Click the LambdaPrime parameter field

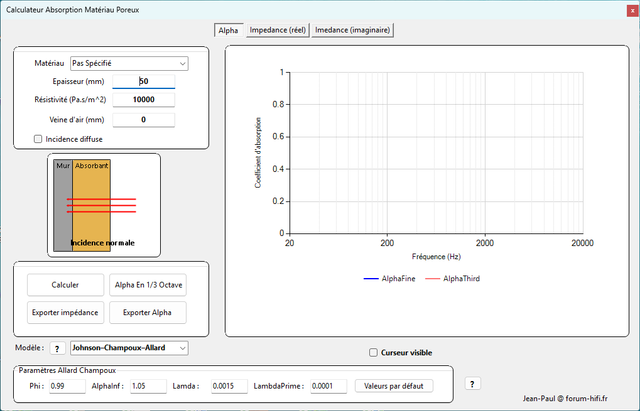click(x=329, y=386)
